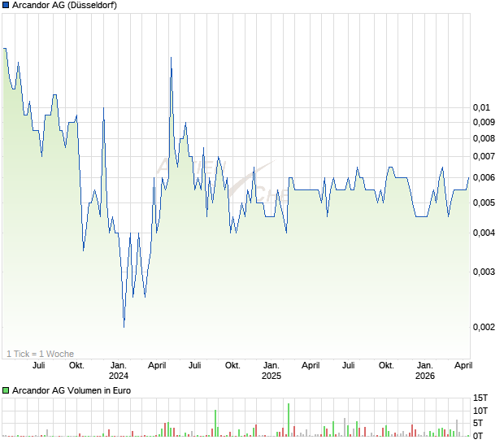Click the 0,008 price axis label
The image size is (504, 444).
pos(484,138)
